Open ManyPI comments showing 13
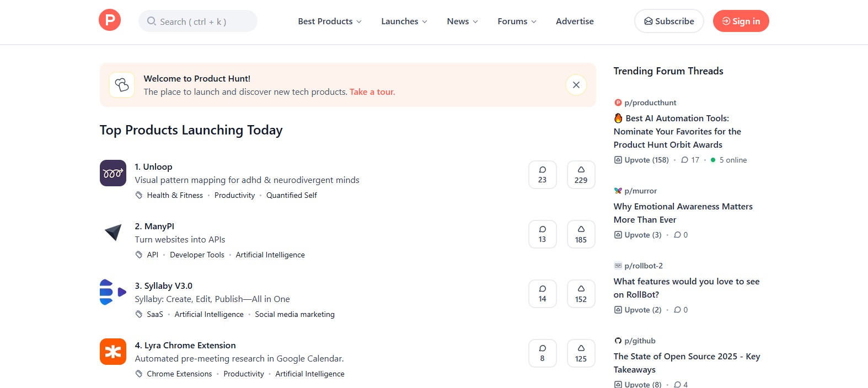This screenshot has width=868, height=388. tap(542, 234)
